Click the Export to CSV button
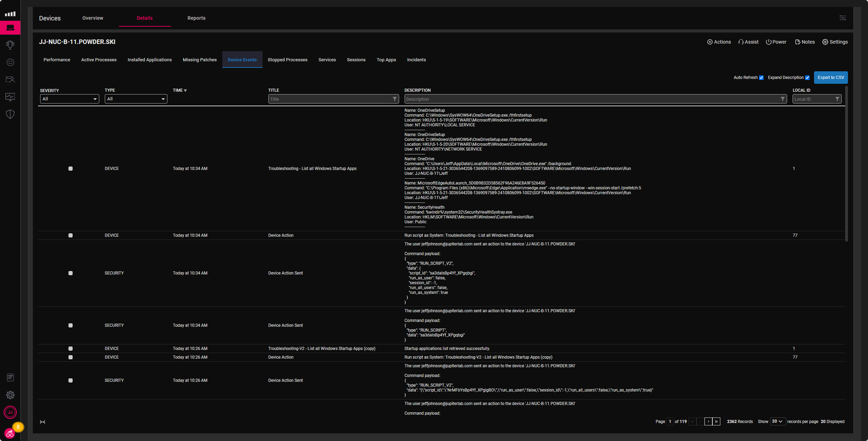The image size is (868, 441). 831,78
